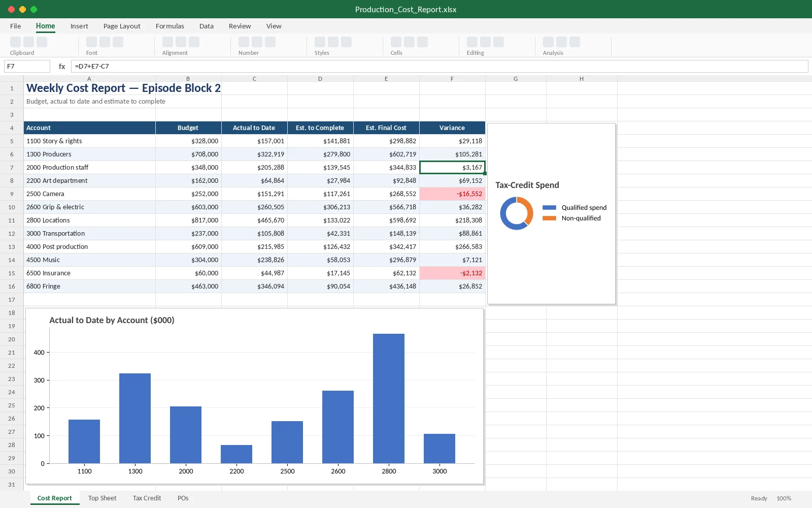
Task: Select row 15 header
Action: click(x=12, y=273)
